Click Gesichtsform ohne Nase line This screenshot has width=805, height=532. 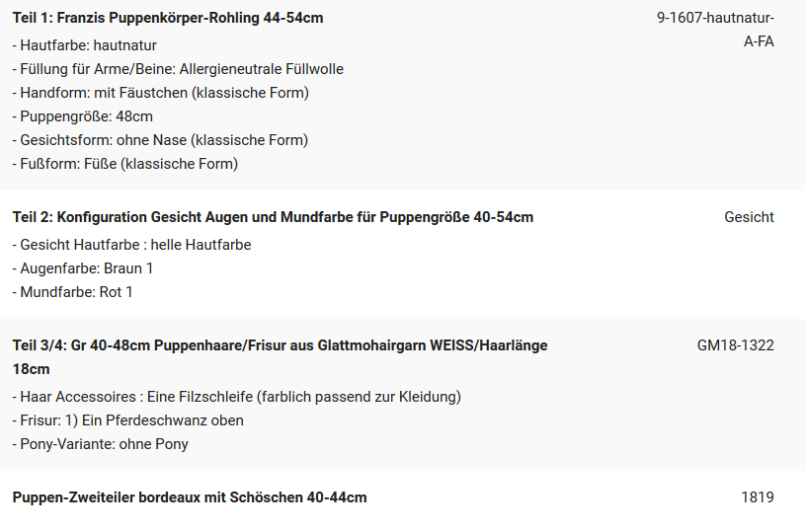click(160, 140)
